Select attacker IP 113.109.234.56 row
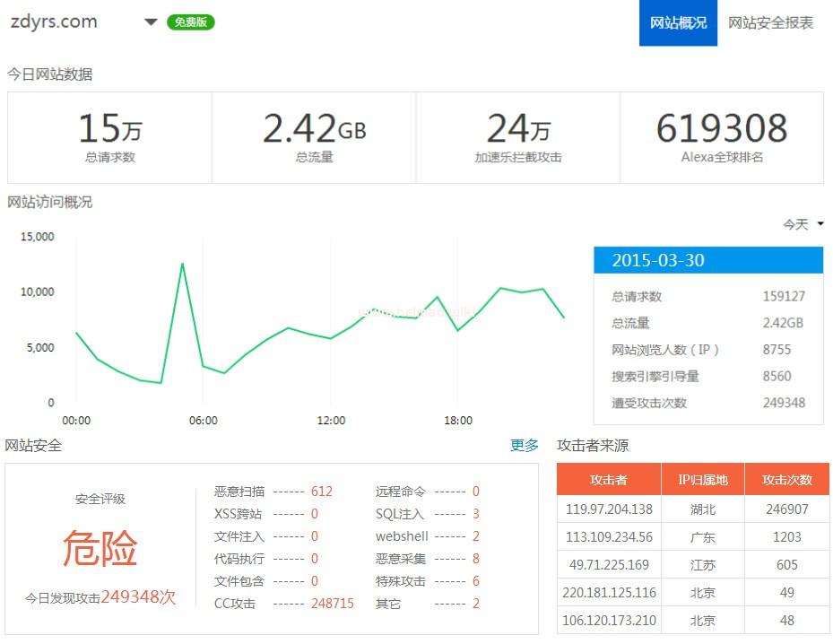Screen dimensions: 833x644 click(x=609, y=537)
